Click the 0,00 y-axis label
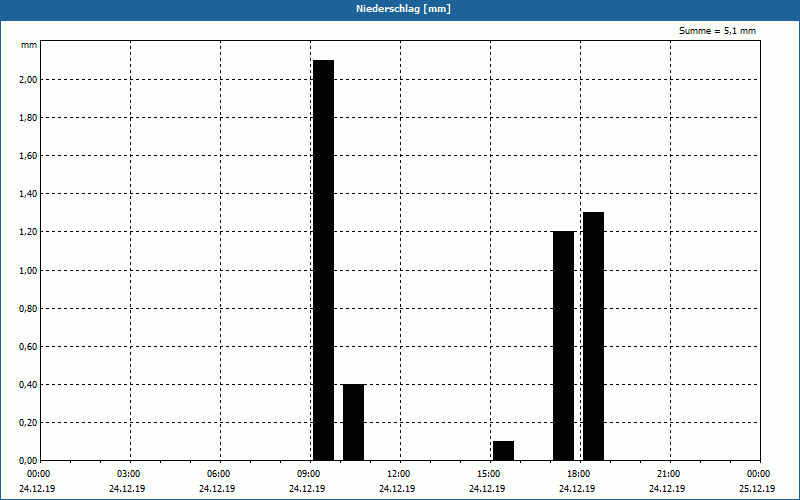The width and height of the screenshot is (800, 500). 28,461
